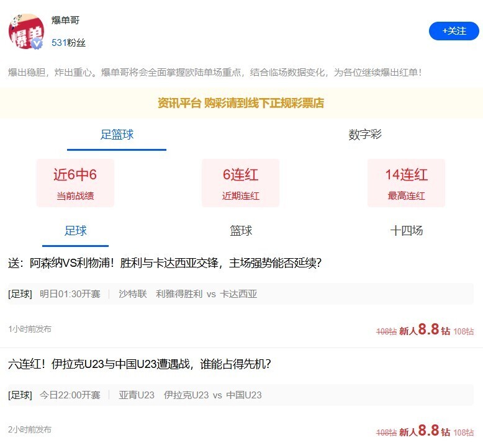Click the 资讯平台 yellow notice banner

[241, 103]
